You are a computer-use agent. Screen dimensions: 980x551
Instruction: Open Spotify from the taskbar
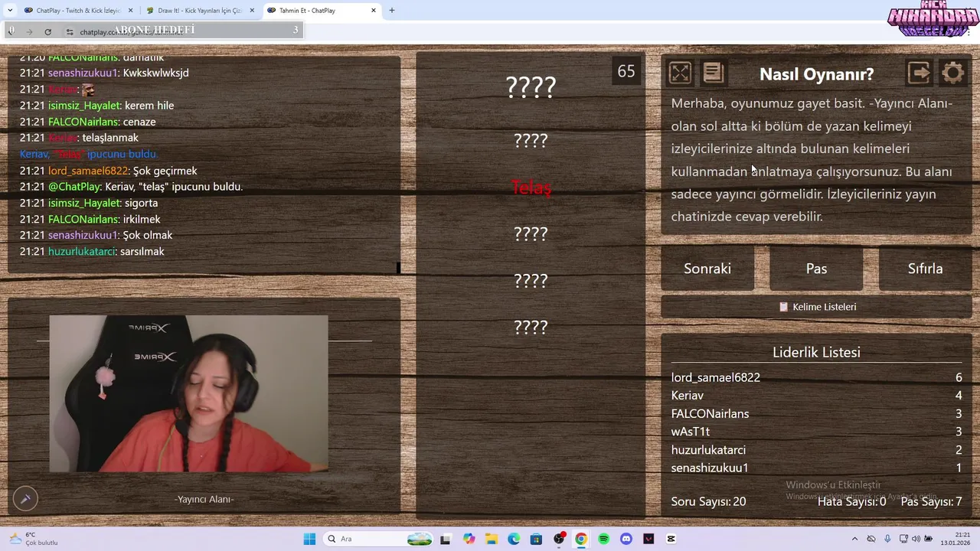[604, 539]
